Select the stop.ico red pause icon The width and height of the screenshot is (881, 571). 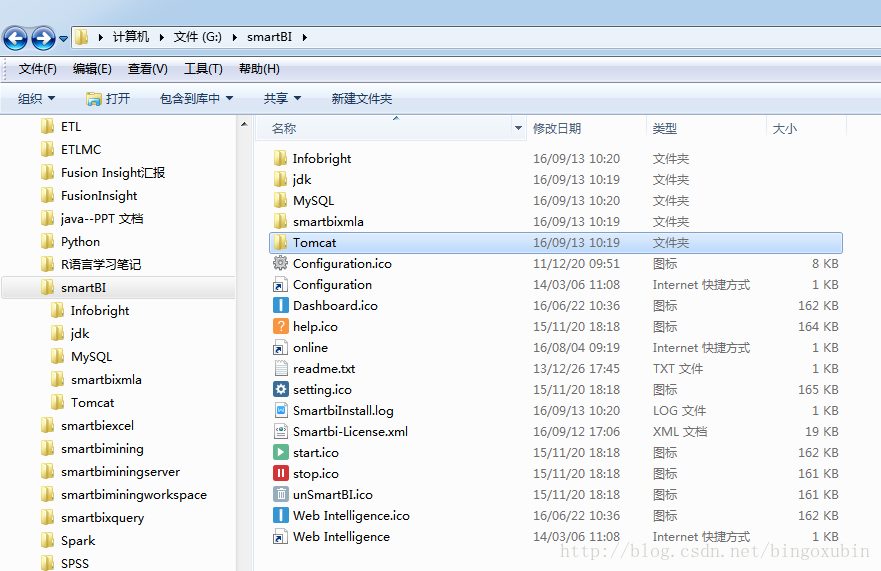(x=280, y=474)
